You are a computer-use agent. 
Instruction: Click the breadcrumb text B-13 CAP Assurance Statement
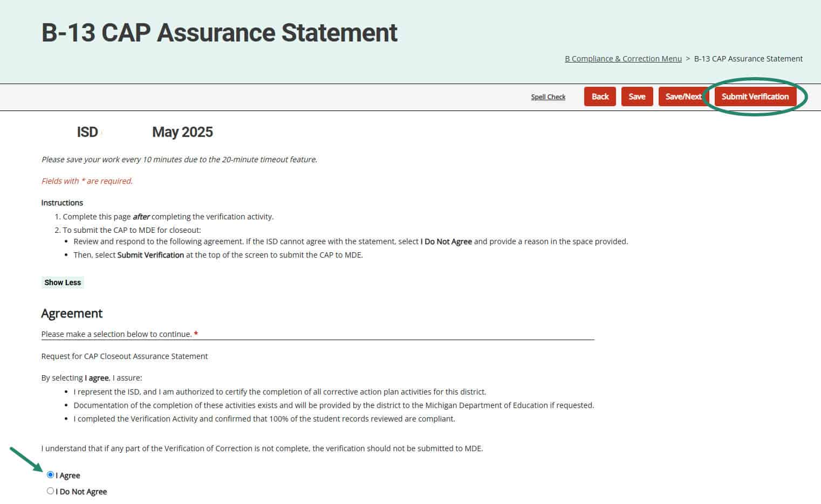point(748,59)
